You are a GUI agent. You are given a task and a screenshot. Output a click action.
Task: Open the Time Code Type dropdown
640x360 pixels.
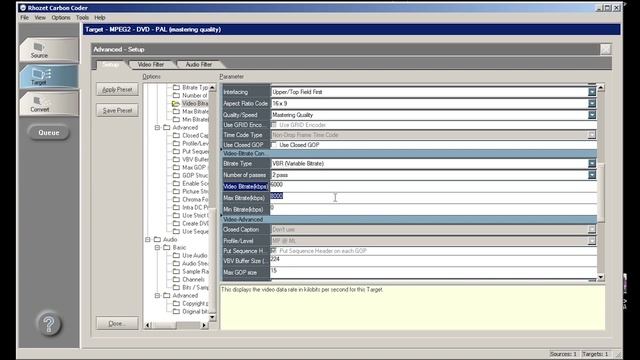(x=592, y=135)
